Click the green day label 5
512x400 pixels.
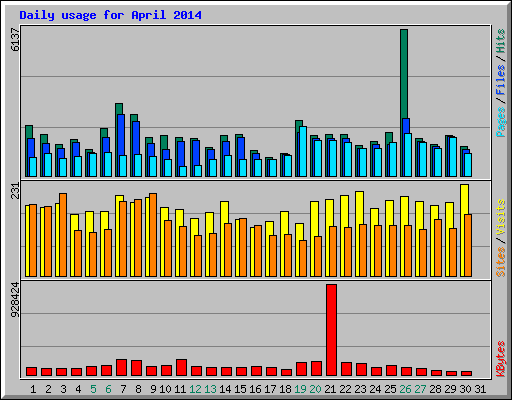pyautogui.click(x=93, y=389)
